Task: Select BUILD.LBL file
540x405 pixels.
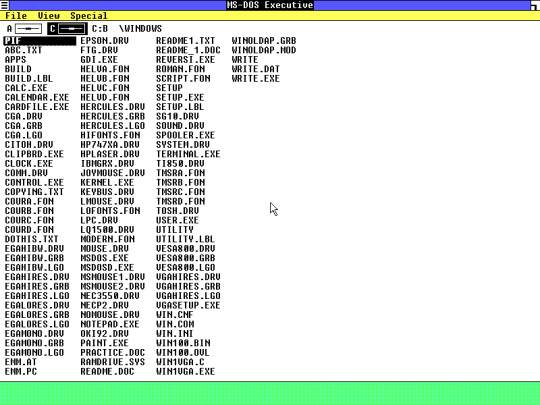Action: coord(29,79)
